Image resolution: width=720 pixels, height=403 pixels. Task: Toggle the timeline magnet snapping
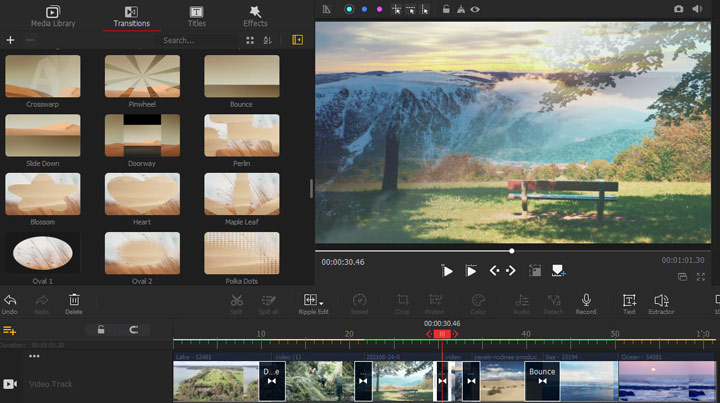point(132,330)
